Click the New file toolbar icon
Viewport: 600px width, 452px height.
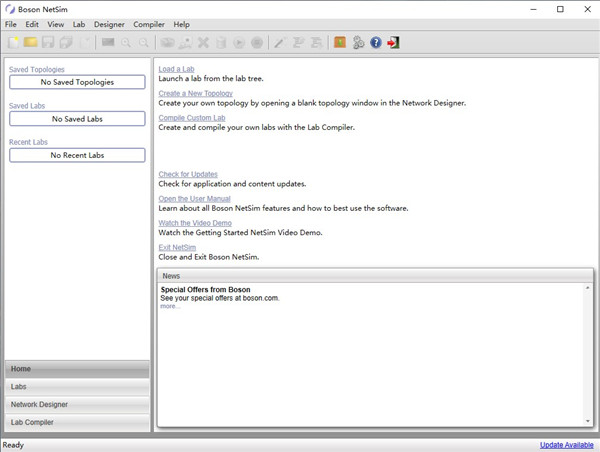(x=14, y=43)
